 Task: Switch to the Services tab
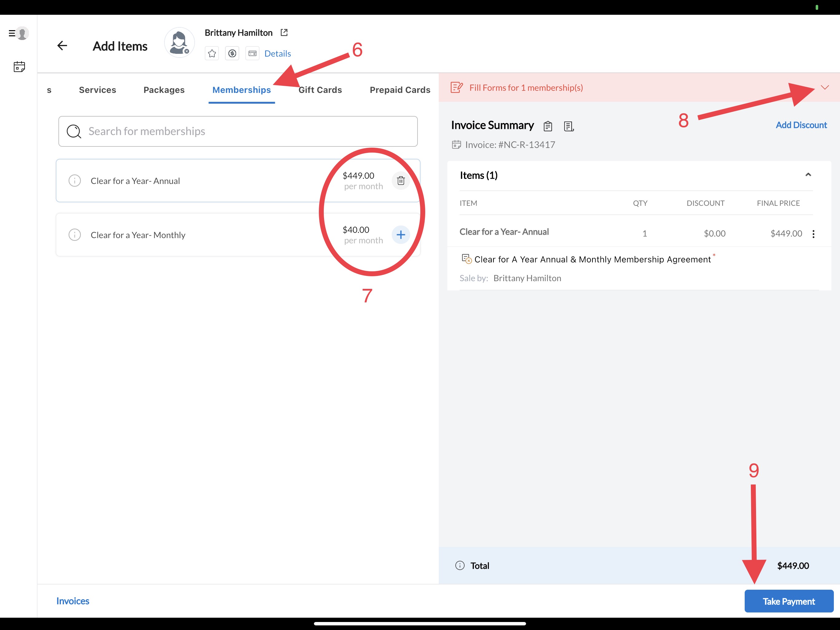(x=97, y=90)
